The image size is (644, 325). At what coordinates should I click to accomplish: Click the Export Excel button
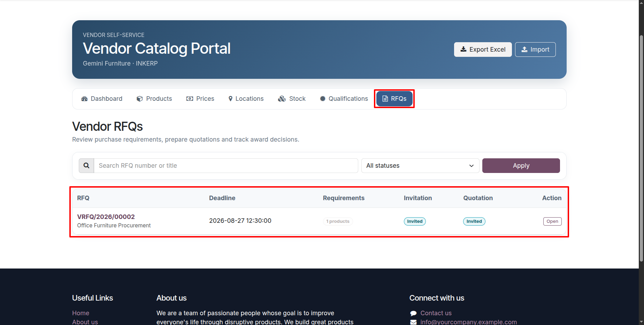point(483,50)
